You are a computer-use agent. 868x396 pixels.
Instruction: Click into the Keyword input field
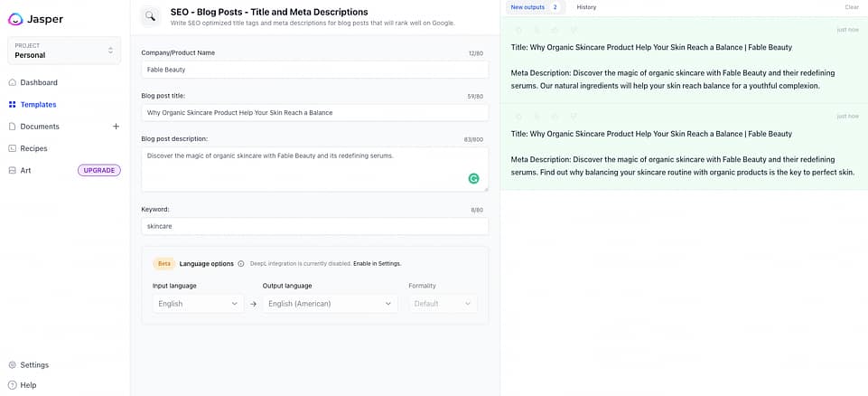314,226
